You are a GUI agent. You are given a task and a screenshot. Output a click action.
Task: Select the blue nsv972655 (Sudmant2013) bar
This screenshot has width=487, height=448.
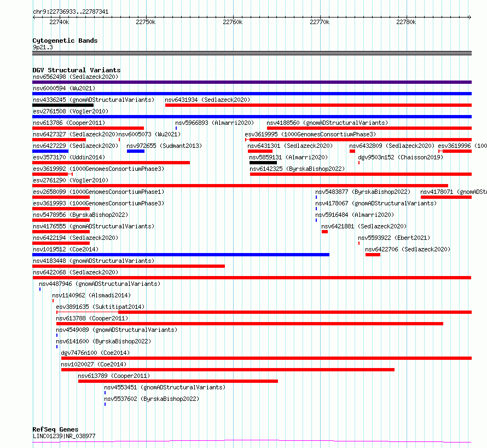tap(136, 151)
